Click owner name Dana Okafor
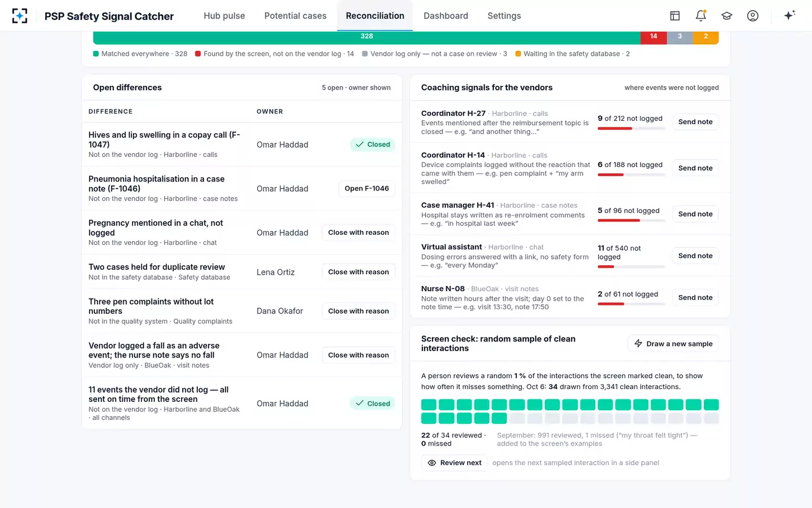 pos(280,311)
